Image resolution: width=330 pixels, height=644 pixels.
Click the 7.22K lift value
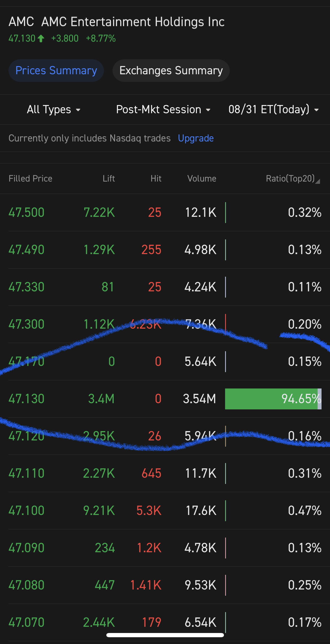coord(99,213)
